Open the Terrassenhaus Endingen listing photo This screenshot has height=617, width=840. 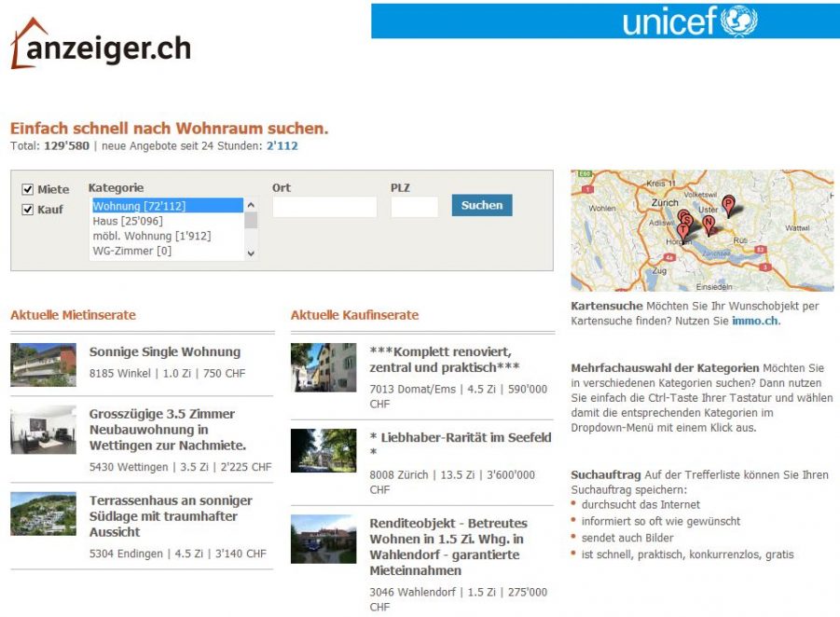(43, 514)
